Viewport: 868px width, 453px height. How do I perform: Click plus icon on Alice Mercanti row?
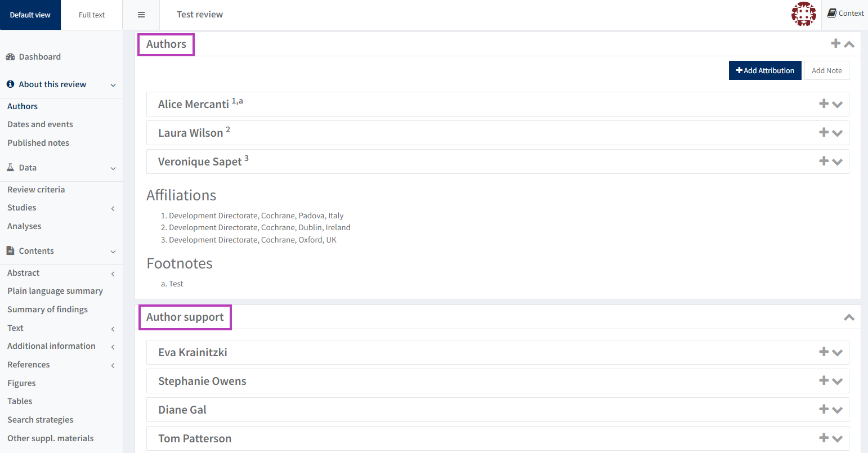click(824, 104)
